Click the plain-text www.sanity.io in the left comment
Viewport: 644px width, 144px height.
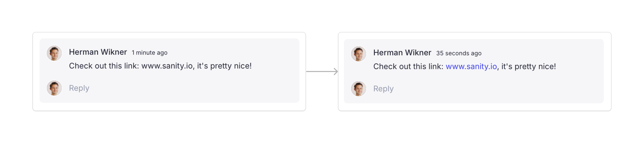pos(167,66)
